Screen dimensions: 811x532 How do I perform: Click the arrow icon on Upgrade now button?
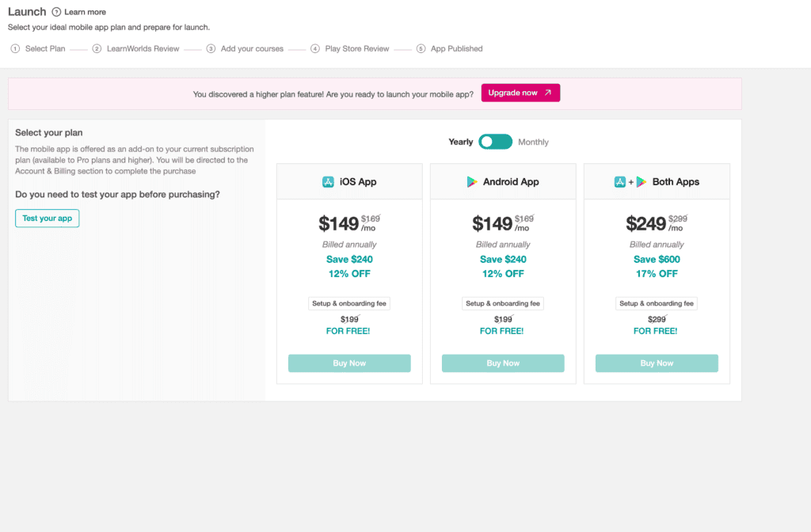(x=548, y=93)
